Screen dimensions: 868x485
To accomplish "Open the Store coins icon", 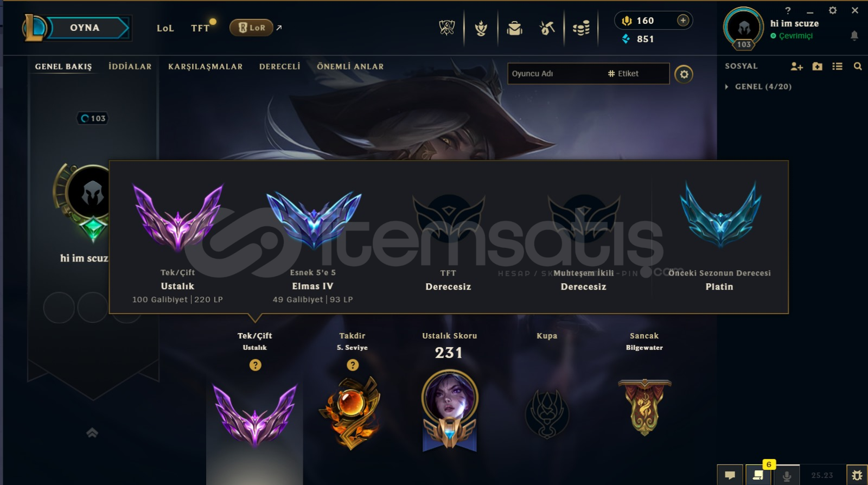I will coord(580,28).
